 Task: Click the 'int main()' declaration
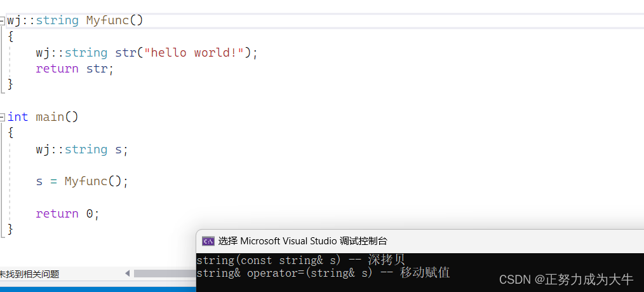click(43, 117)
